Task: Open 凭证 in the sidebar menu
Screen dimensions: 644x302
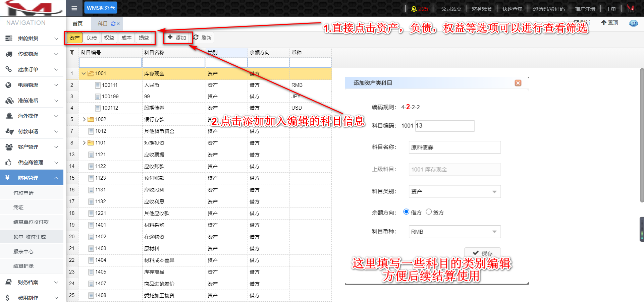Action: [18, 207]
